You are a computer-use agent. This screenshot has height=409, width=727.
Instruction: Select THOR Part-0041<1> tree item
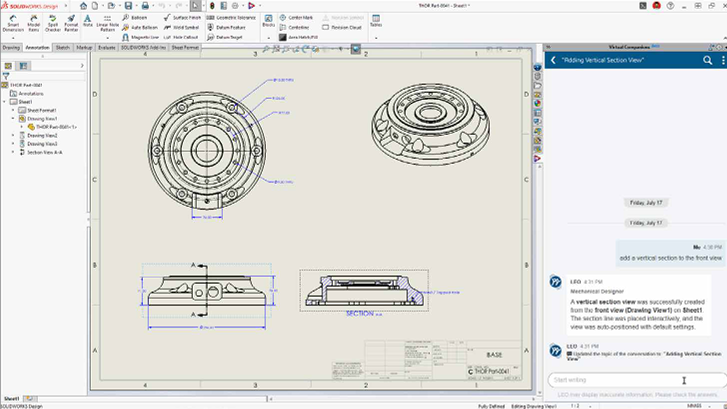(x=52, y=127)
